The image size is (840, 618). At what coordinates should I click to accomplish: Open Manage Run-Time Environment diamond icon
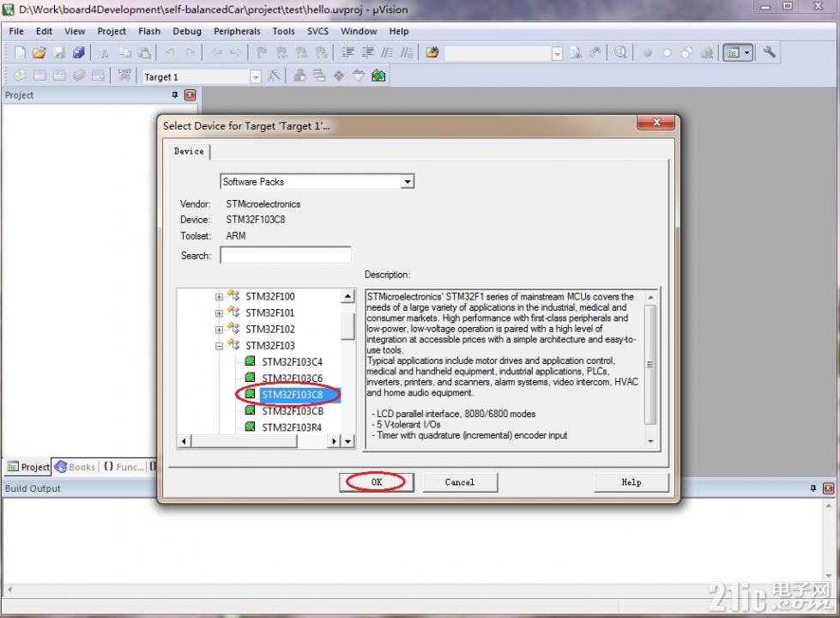coord(339,76)
